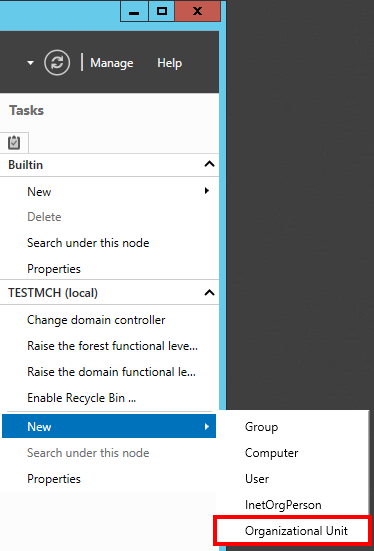This screenshot has height=551, width=374.
Task: Collapse the TESTMCH (local) section chevron
Action: [209, 293]
